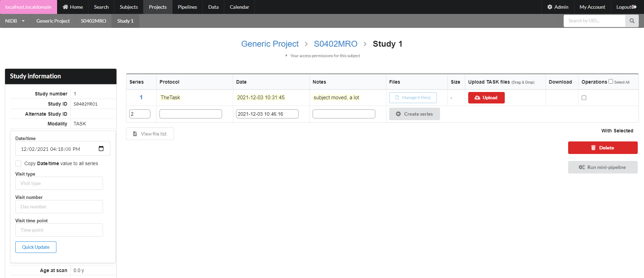Enable the Select All operations checkbox

coord(611,82)
